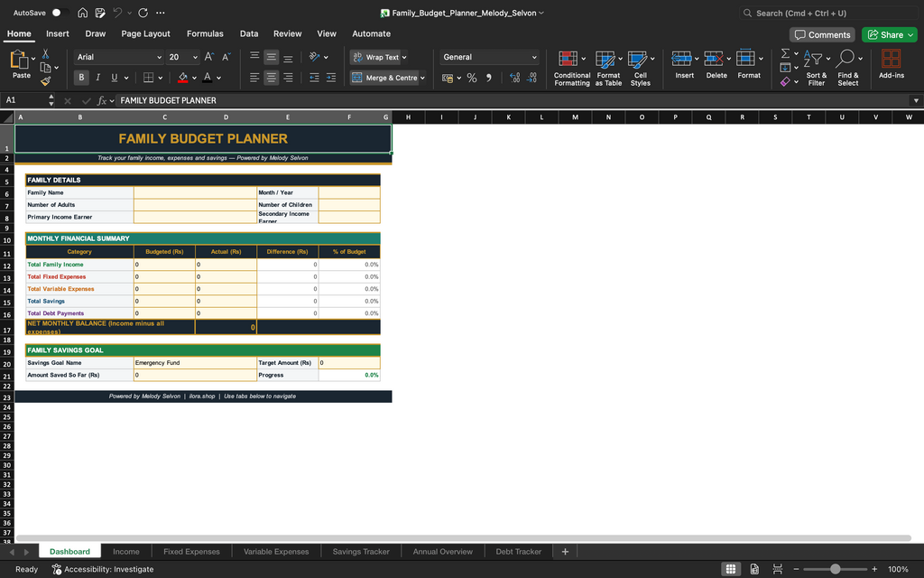The height and width of the screenshot is (578, 924).
Task: Click the Decrease Indent icon
Action: [x=314, y=78]
